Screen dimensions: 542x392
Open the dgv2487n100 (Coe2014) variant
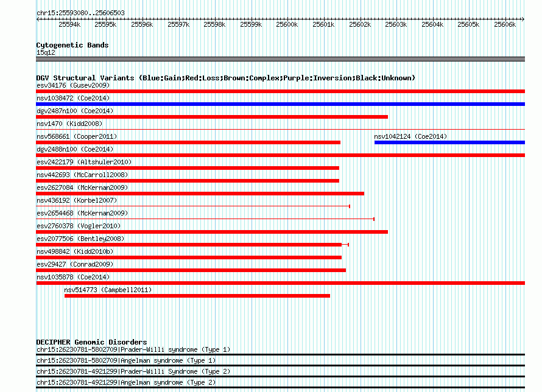tap(75, 111)
